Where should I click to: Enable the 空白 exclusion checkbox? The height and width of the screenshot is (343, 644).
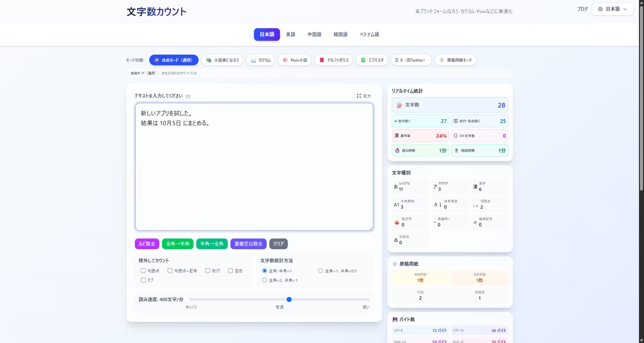point(230,271)
